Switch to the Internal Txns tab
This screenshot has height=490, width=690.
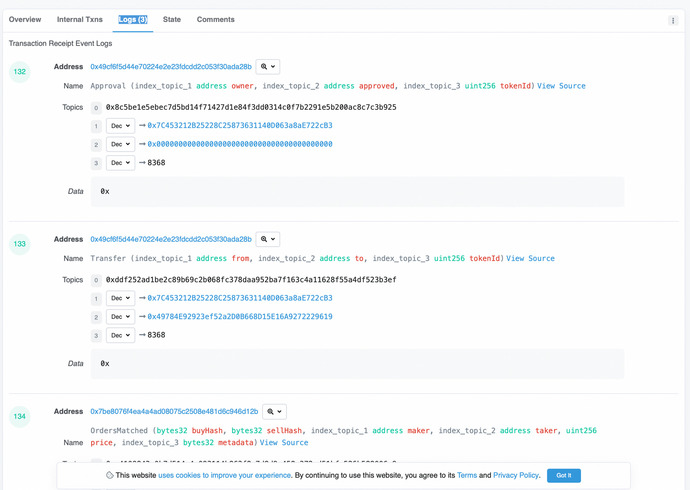[x=79, y=19]
